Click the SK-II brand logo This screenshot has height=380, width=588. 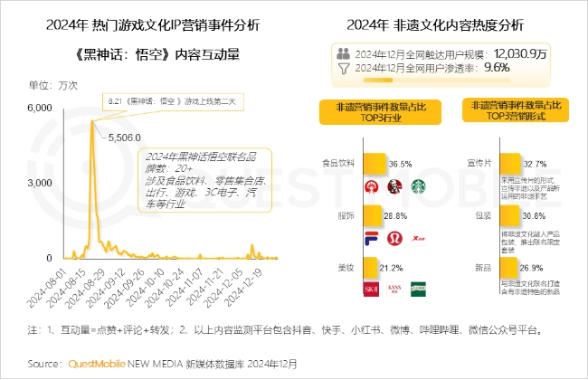click(x=371, y=290)
